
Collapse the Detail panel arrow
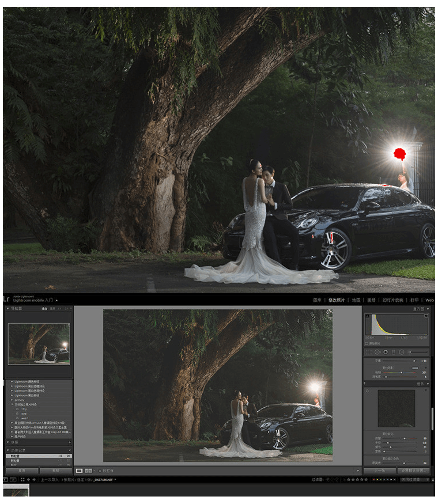(428, 384)
